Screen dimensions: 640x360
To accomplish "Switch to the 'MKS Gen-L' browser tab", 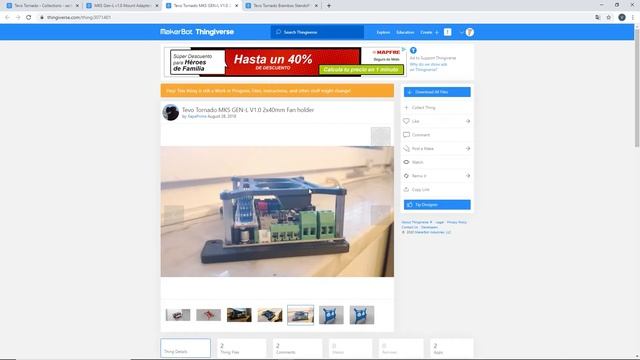I will tap(122, 6).
